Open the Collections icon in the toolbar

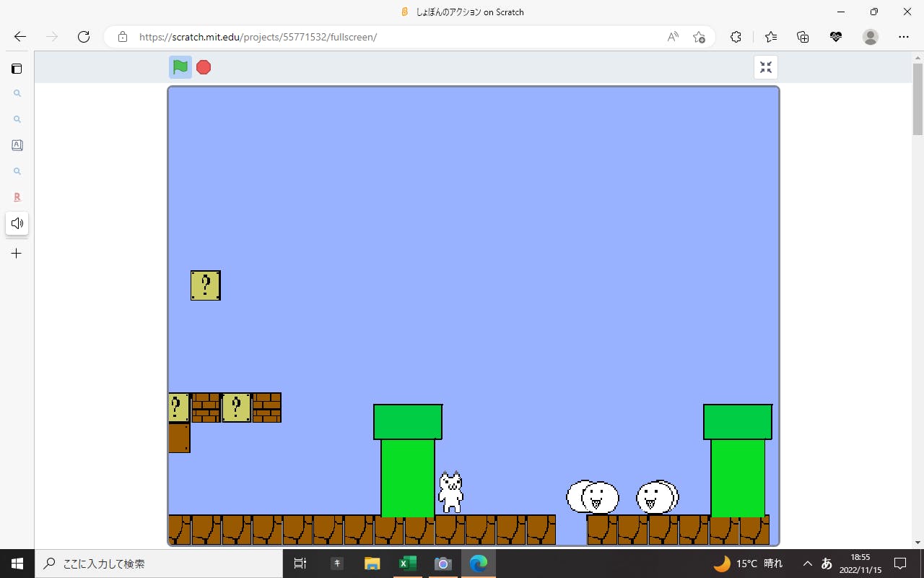click(x=803, y=37)
